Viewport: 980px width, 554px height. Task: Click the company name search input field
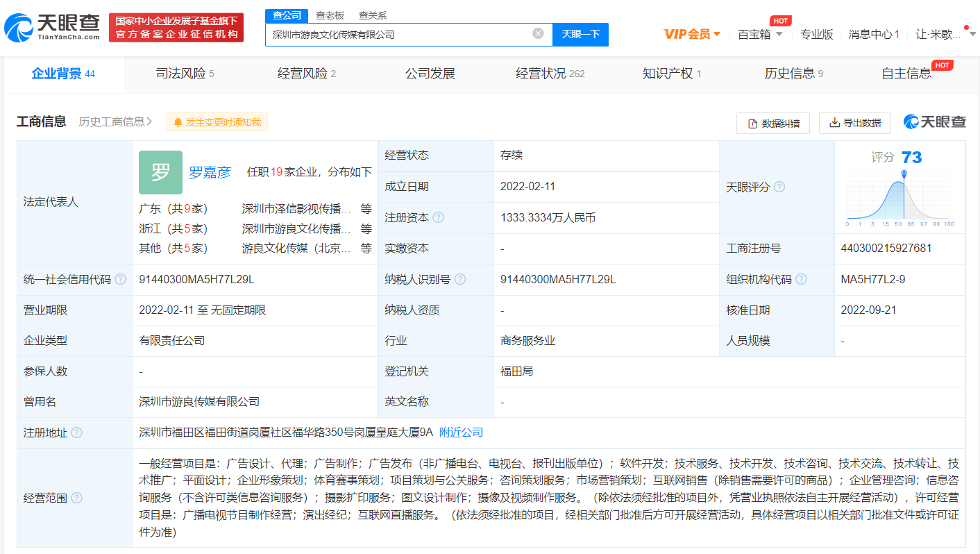pos(399,34)
